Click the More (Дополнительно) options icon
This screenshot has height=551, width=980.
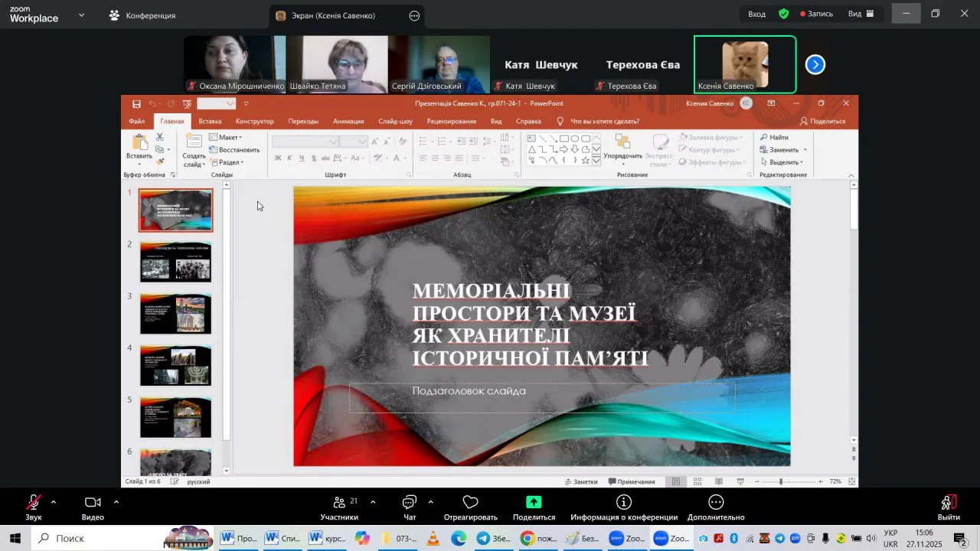pyautogui.click(x=716, y=502)
